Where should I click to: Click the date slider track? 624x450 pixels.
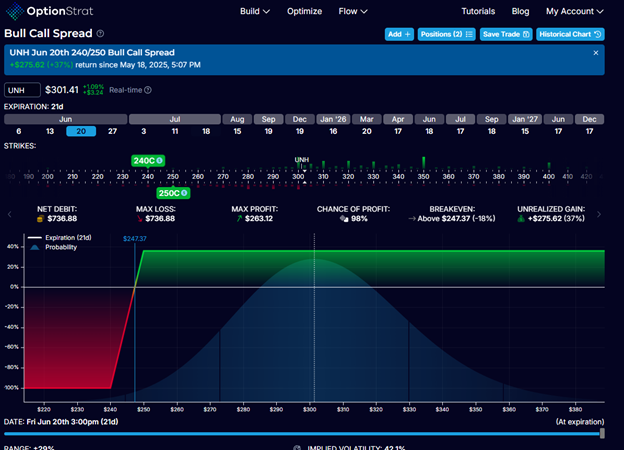302,434
